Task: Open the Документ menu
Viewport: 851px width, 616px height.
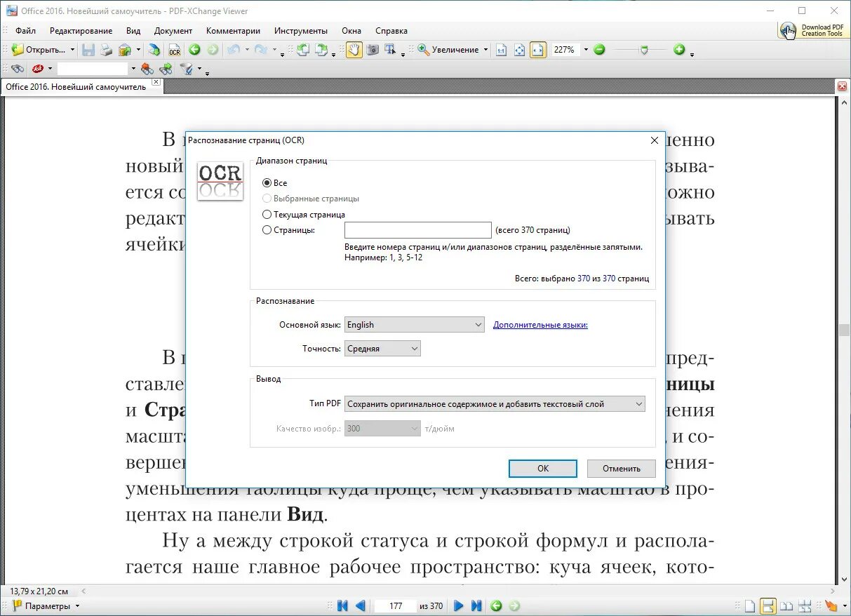Action: (x=173, y=31)
